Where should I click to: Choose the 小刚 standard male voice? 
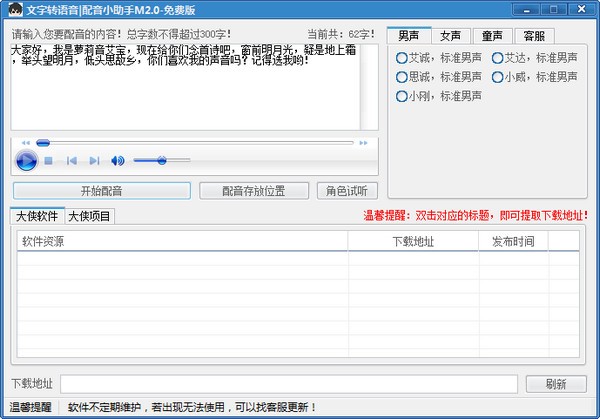point(402,97)
